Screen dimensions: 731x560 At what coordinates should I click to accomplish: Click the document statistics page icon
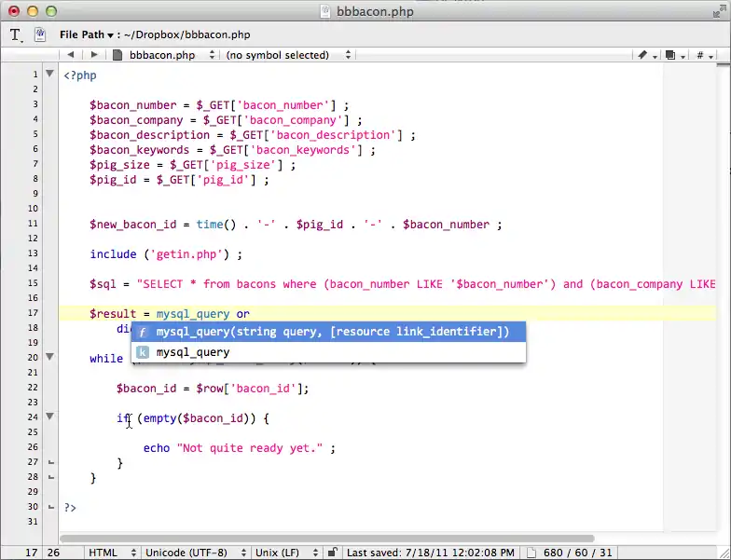pos(531,553)
